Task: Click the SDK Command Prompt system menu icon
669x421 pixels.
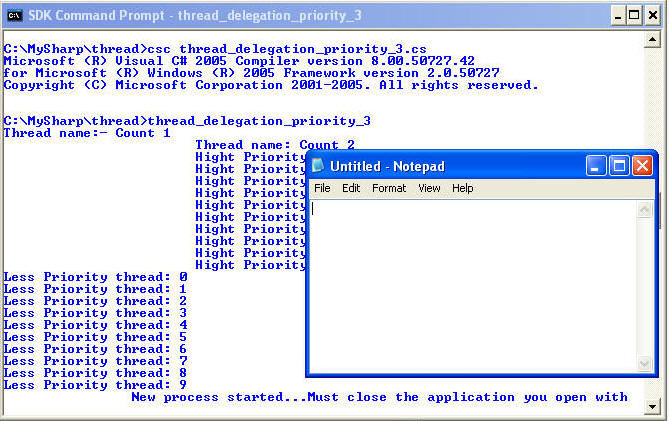Action: (x=14, y=15)
